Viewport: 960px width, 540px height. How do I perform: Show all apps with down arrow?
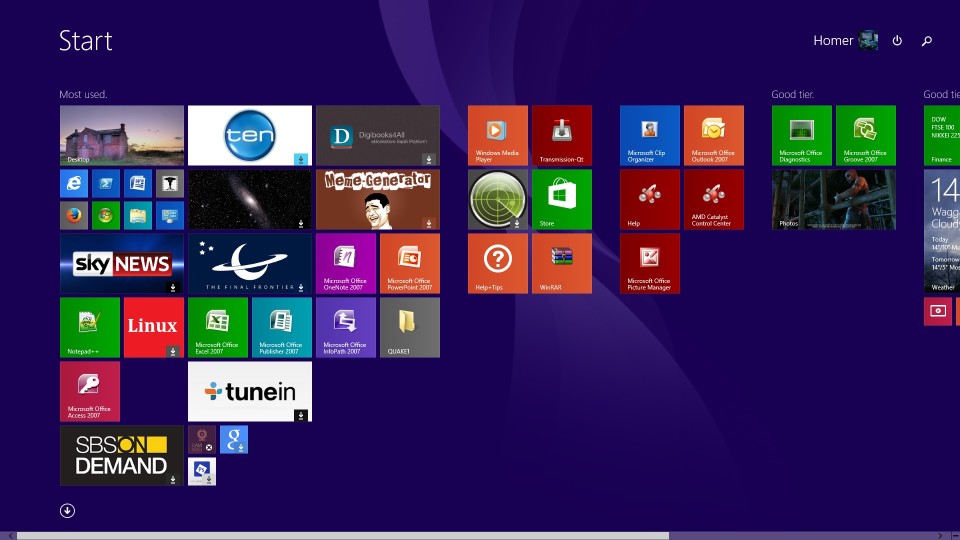pyautogui.click(x=67, y=511)
